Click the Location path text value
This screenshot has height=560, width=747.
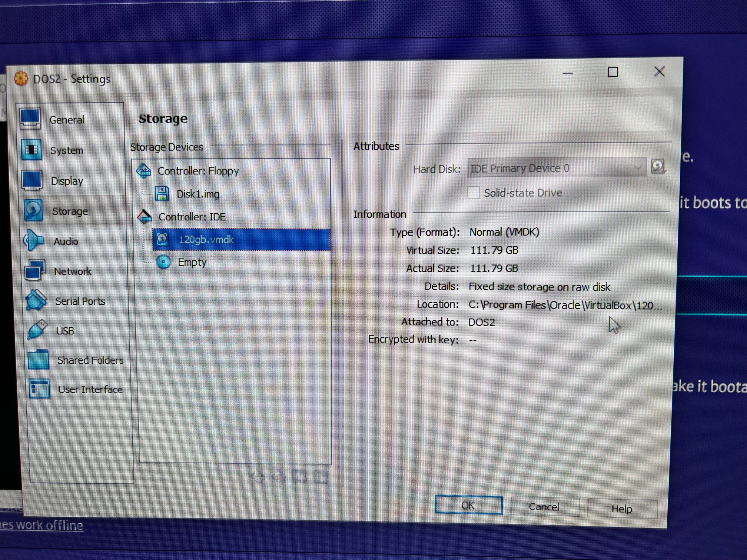pos(565,305)
